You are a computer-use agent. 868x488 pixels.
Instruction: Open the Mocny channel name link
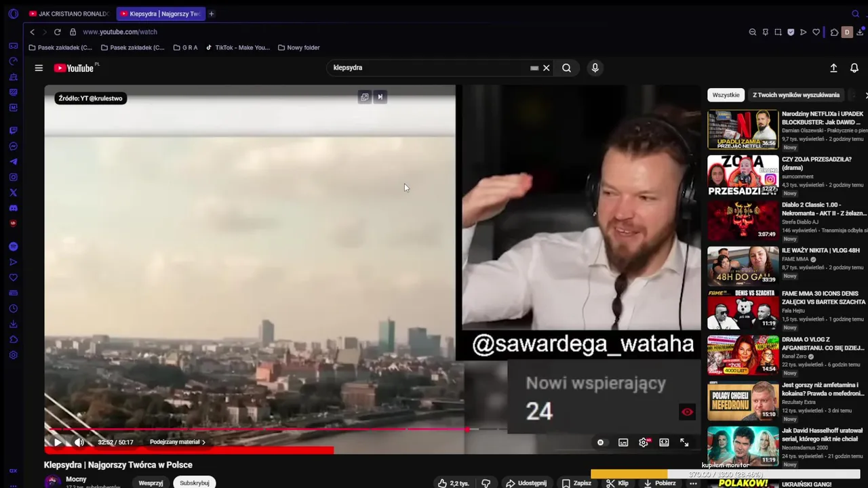76,479
